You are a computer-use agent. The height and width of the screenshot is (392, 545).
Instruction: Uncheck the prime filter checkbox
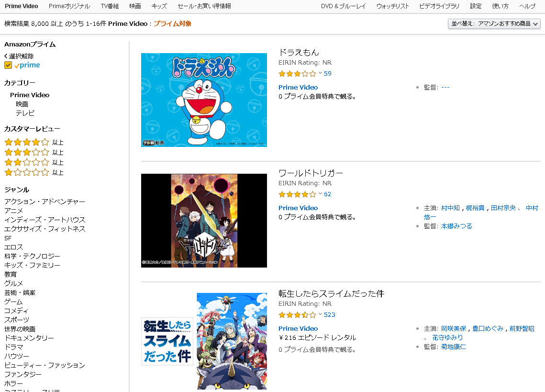[x=8, y=65]
